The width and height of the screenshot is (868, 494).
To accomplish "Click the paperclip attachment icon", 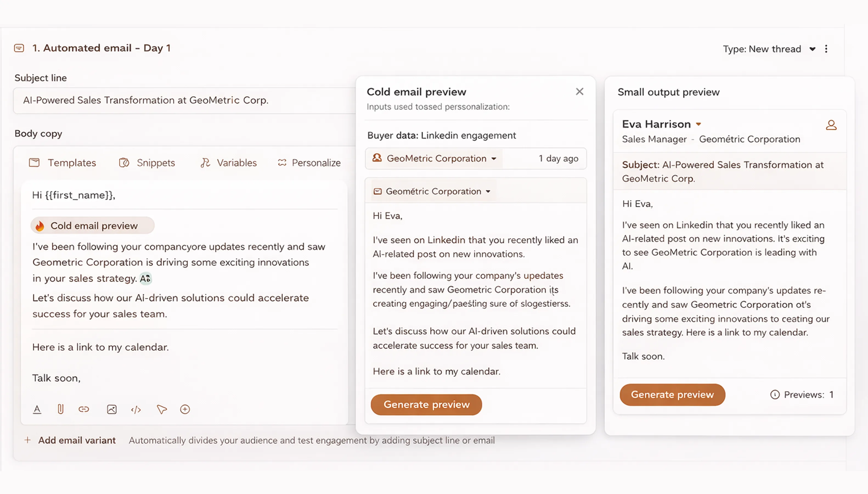I will point(60,409).
